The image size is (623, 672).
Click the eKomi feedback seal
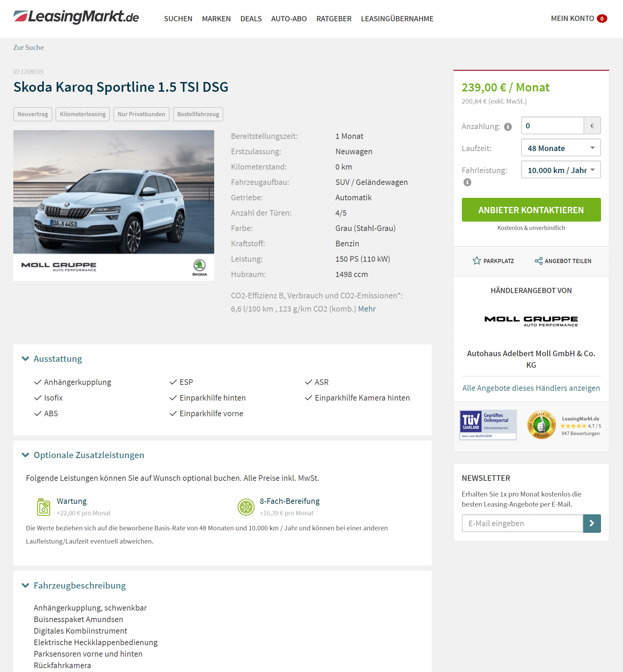541,425
